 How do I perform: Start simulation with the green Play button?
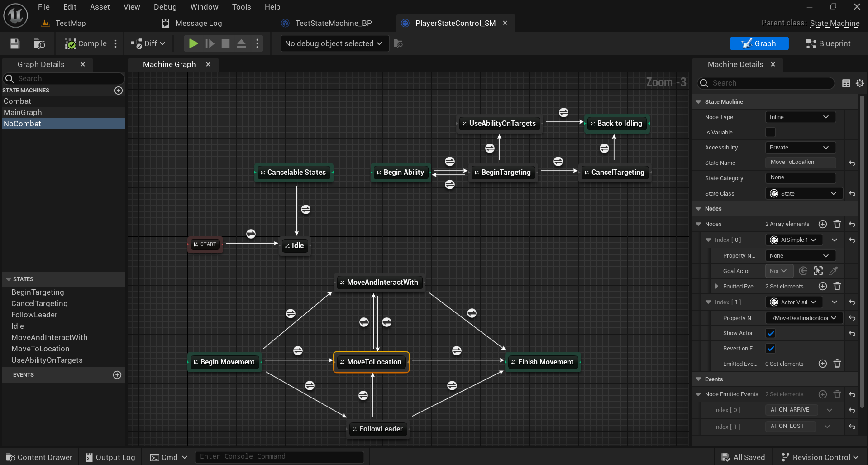tap(193, 43)
